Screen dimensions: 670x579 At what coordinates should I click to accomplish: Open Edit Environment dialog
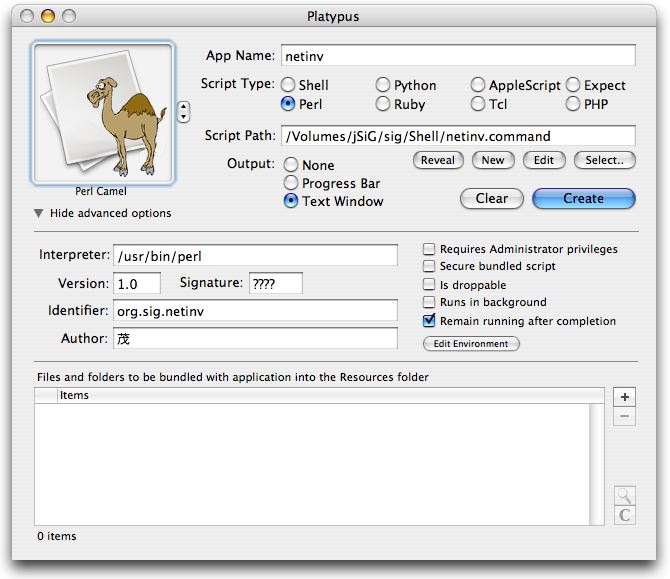(x=471, y=344)
